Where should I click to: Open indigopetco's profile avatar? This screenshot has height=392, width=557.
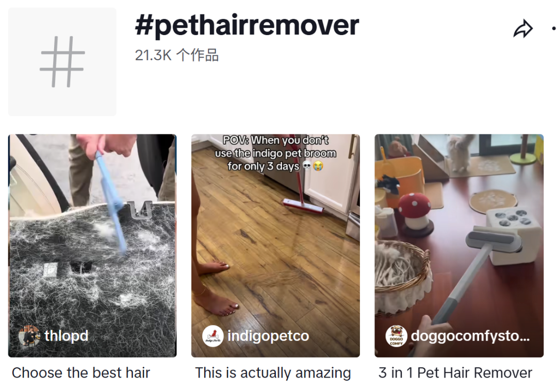point(213,336)
